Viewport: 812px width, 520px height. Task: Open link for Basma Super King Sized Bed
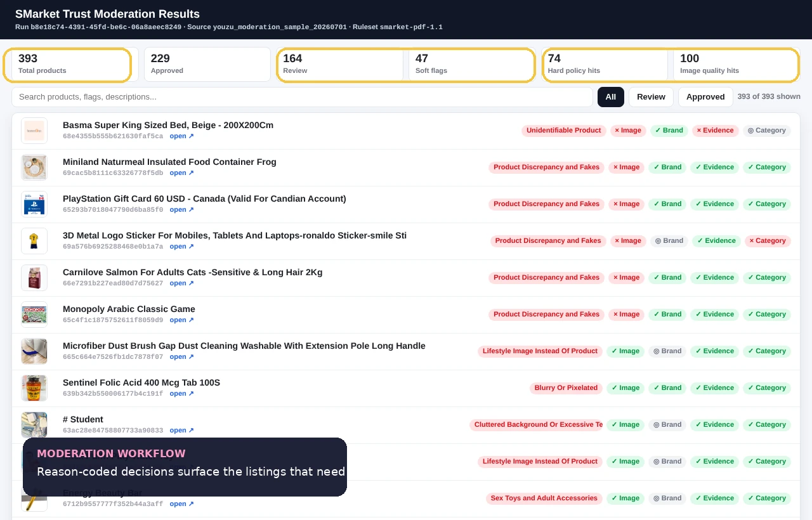click(x=181, y=136)
